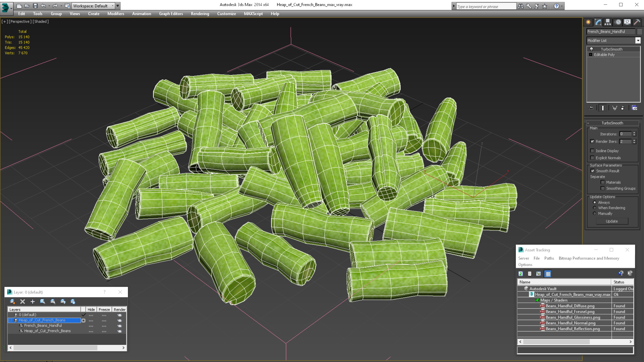Open the Utilities hammer panel tab
644x362 pixels.
[637, 22]
